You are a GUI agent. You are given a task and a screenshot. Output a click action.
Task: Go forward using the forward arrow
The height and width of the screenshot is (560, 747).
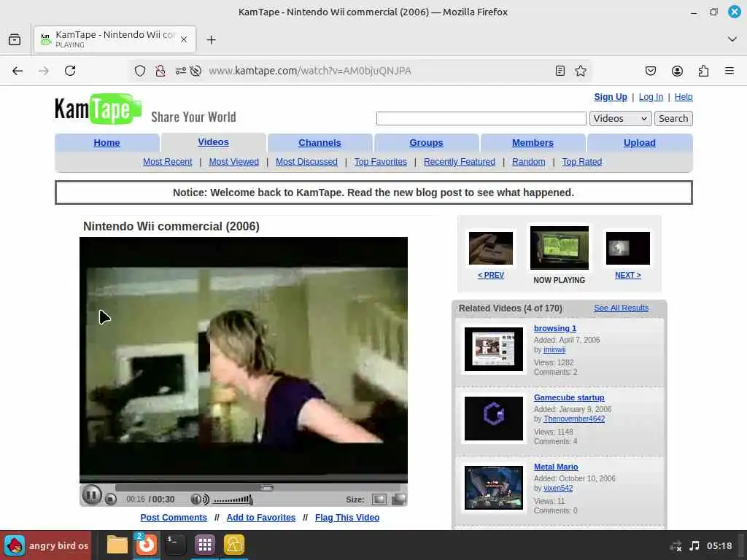[x=44, y=71]
